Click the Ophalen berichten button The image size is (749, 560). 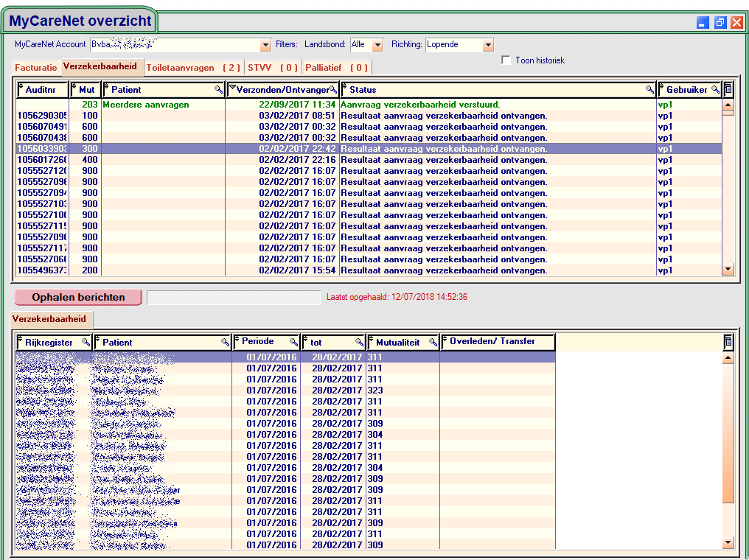pos(77,298)
